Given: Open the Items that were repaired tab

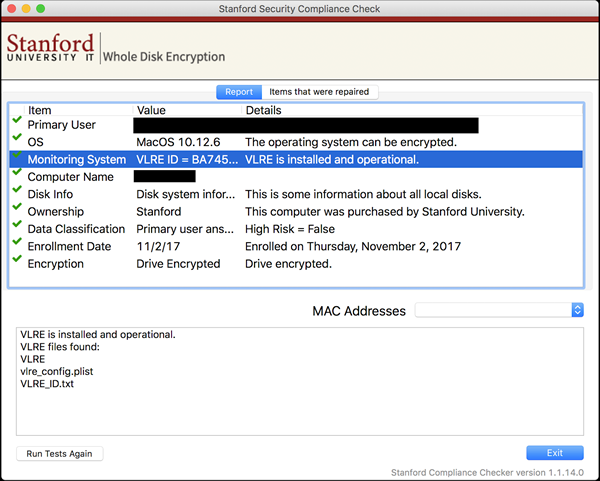Looking at the screenshot, I should (319, 92).
